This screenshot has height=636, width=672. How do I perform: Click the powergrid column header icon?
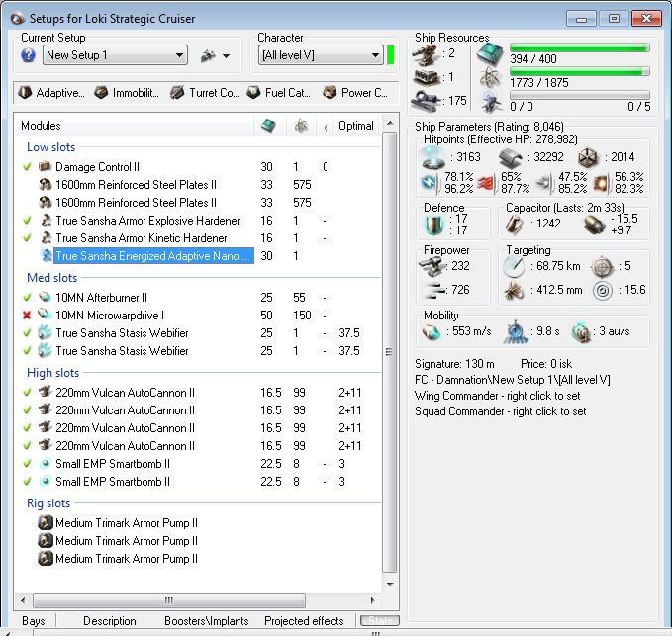(x=301, y=126)
